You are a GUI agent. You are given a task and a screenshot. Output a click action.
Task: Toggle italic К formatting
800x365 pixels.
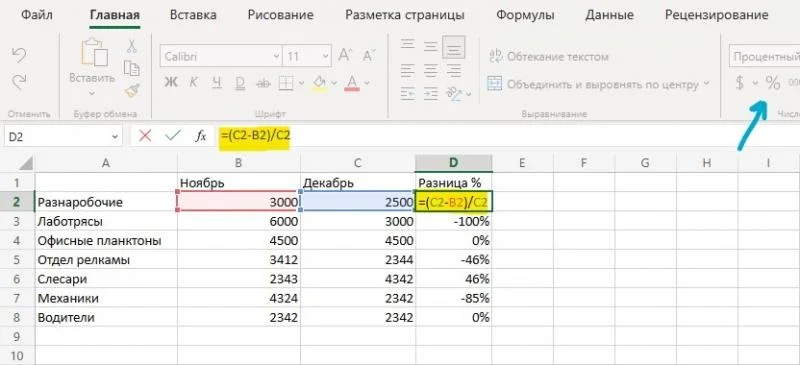194,82
